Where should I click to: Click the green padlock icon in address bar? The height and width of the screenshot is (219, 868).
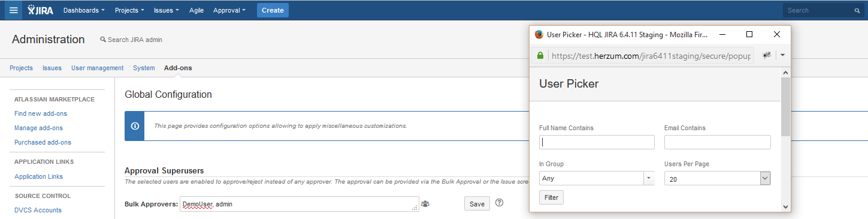[540, 55]
